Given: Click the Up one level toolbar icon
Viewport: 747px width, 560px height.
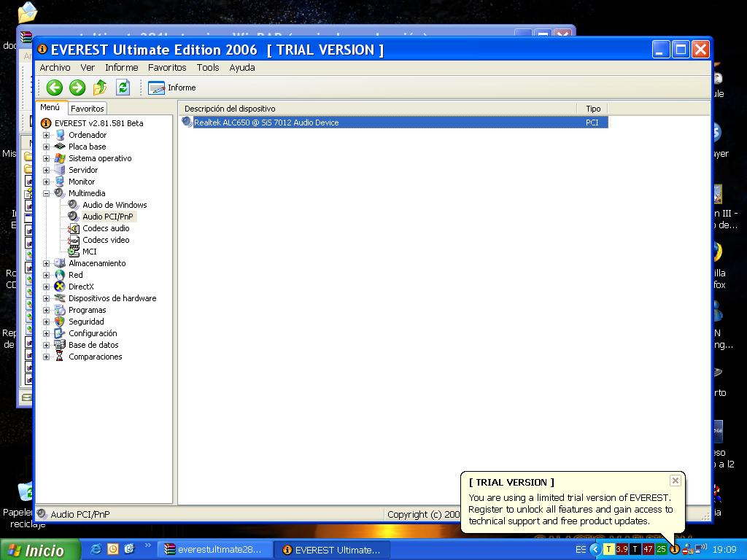Looking at the screenshot, I should [100, 87].
